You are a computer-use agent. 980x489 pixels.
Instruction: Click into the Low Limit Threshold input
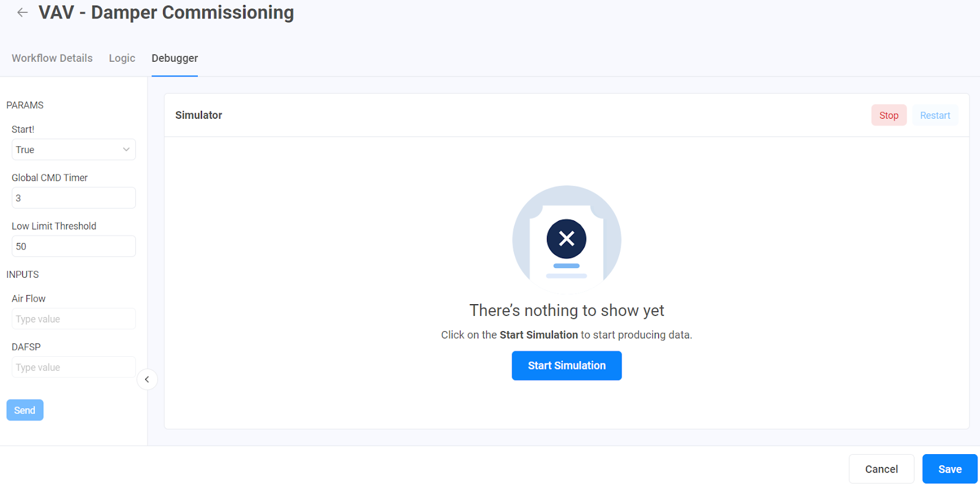click(x=73, y=247)
